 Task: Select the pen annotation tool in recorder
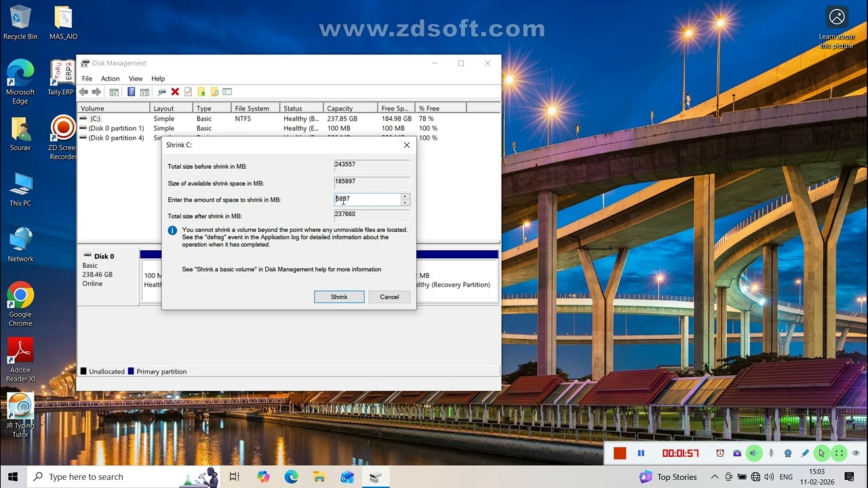click(x=805, y=453)
